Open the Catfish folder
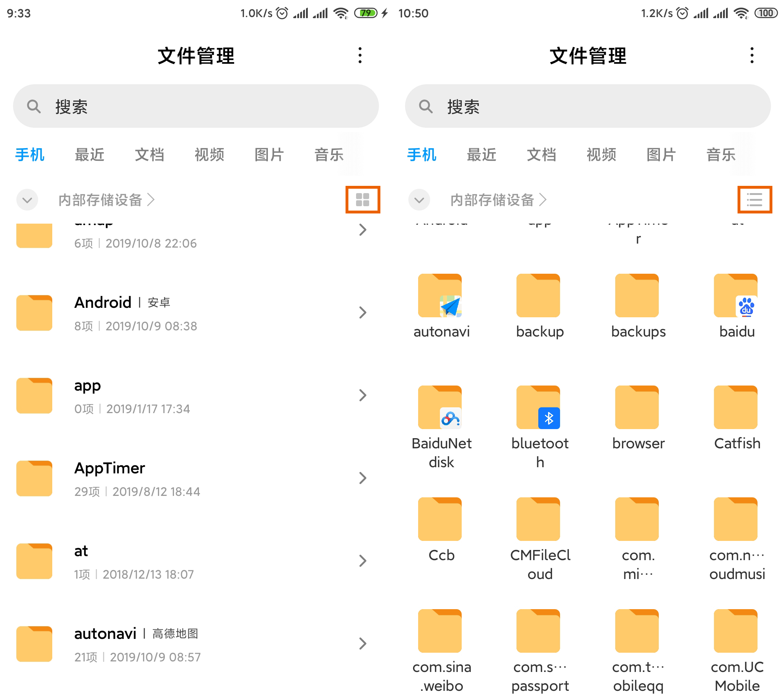784x697 pixels. pos(735,407)
